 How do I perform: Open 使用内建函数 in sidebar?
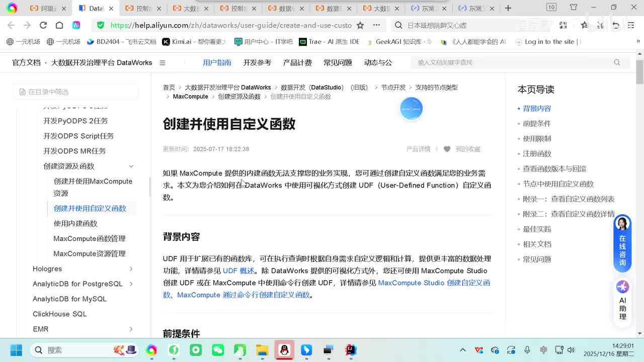(x=75, y=223)
